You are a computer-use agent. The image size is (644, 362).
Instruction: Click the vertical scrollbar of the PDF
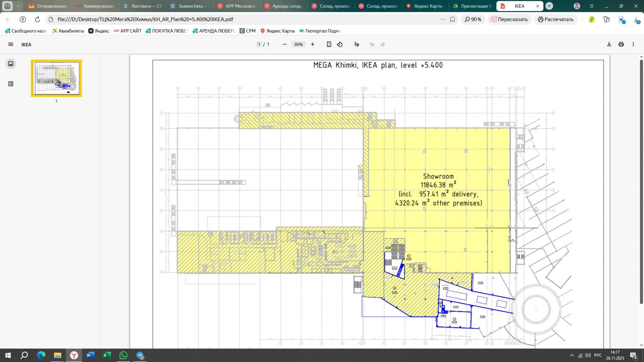point(641,179)
